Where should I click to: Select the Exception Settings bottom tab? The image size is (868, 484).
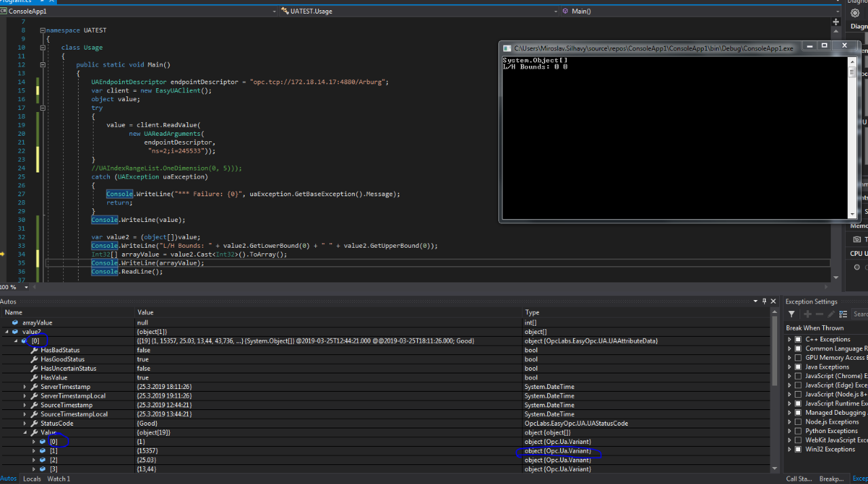pos(860,479)
